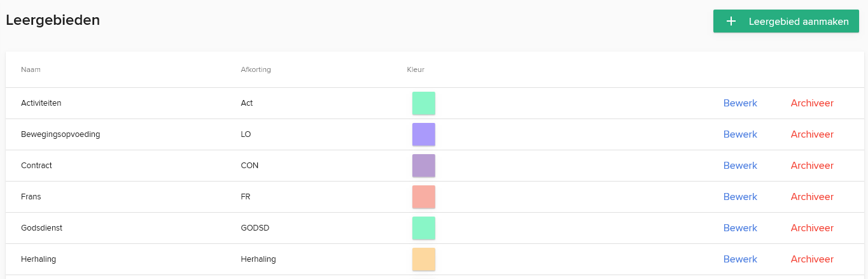Screen dimensions: 868x279
Task: Click Bewerk in the Contract row
Action: 740,166
